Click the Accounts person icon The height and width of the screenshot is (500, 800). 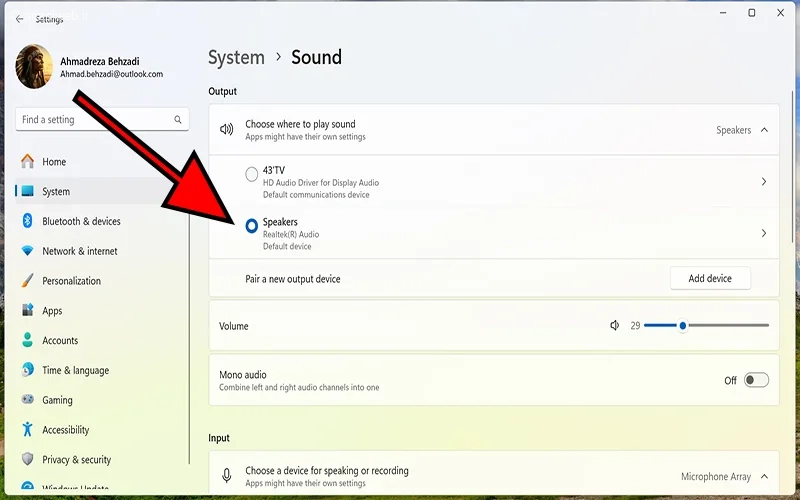tap(27, 340)
